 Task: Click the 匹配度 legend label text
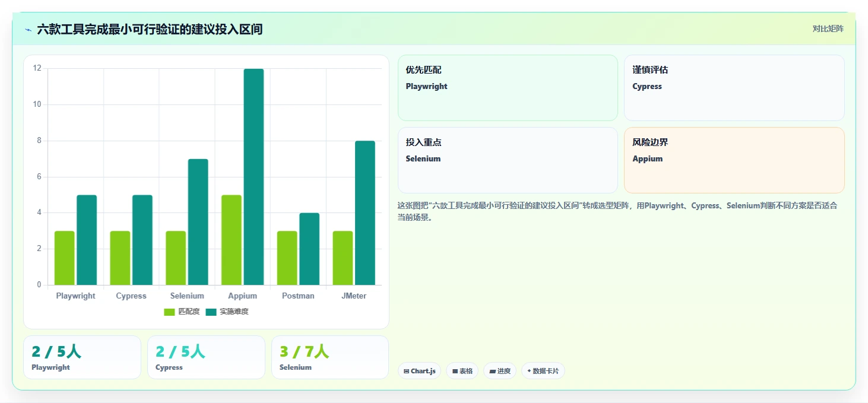coord(189,312)
